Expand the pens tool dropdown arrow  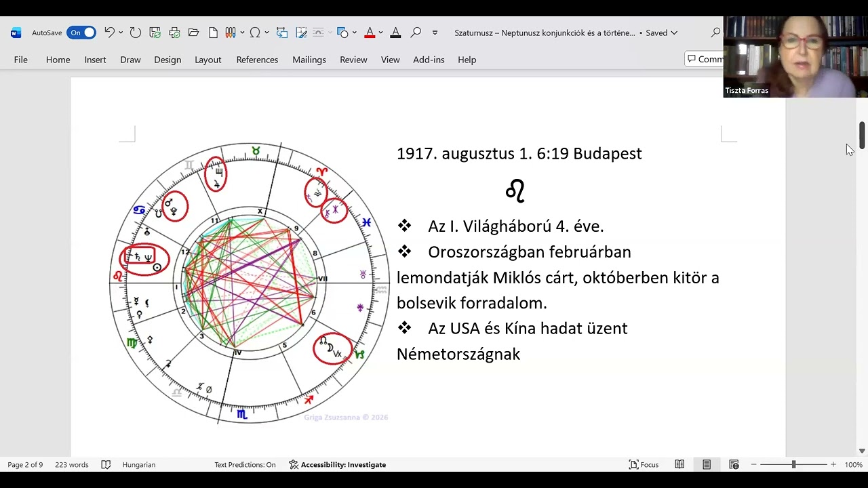click(x=241, y=33)
